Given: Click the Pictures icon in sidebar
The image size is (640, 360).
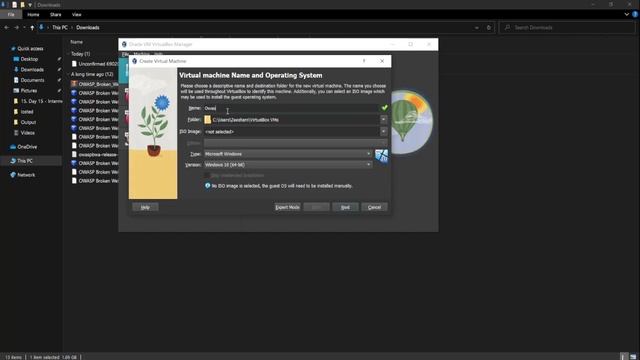Looking at the screenshot, I should pyautogui.click(x=16, y=91).
